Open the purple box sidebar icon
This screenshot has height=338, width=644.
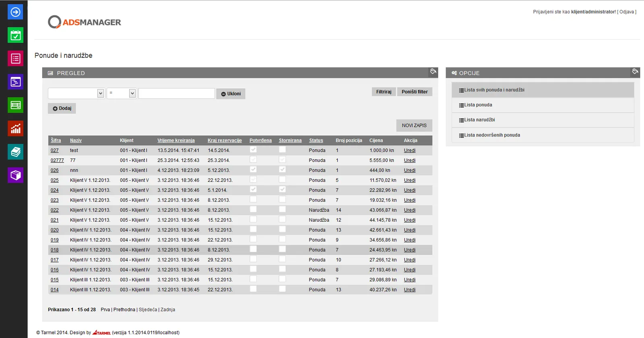pos(15,175)
